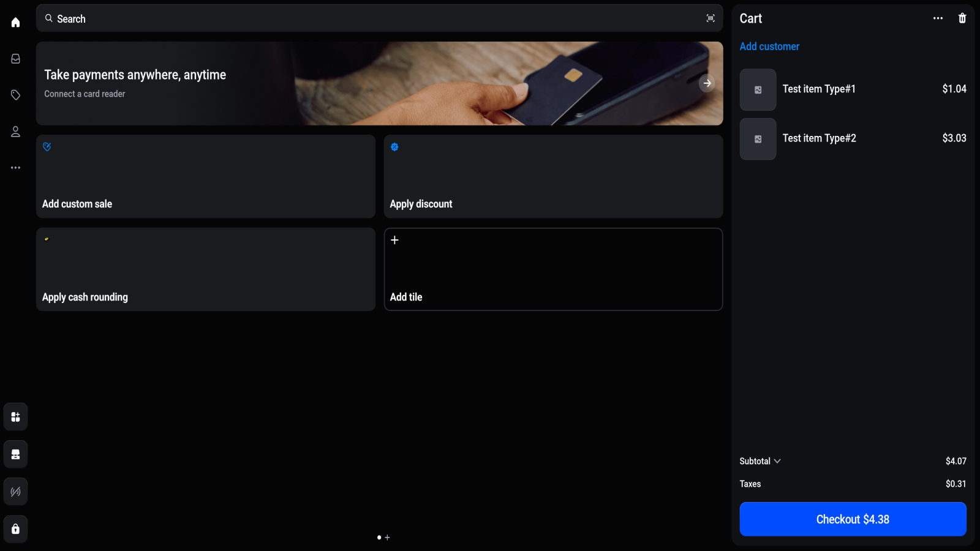Open the More menu in the sidebar
Screen dimensions: 980x551
pos(15,167)
